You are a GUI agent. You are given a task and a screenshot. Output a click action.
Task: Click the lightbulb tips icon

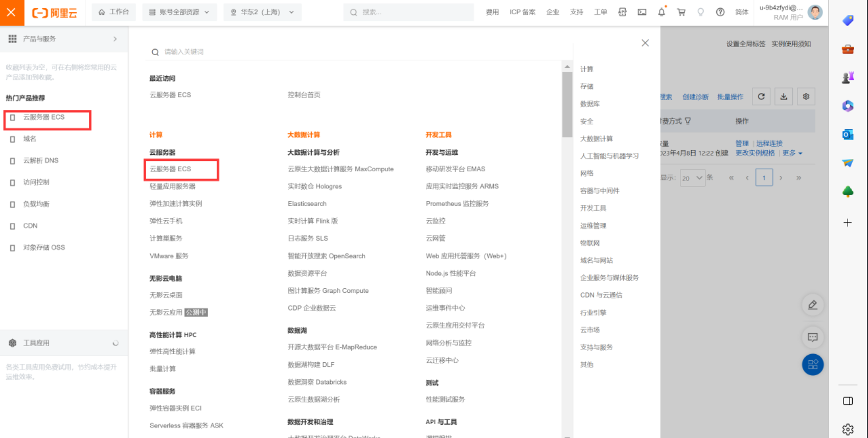coord(700,12)
